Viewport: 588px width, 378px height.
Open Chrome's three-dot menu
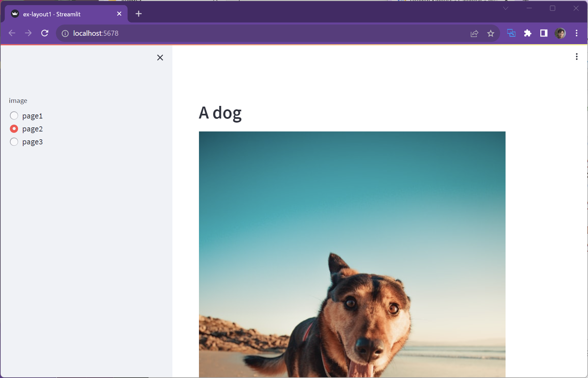[x=576, y=33]
